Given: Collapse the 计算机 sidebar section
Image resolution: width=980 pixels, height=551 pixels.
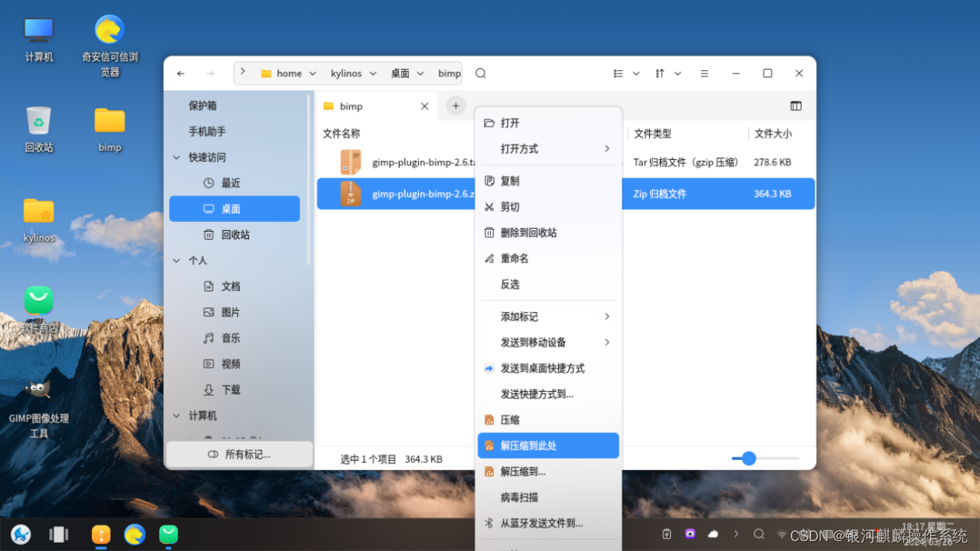Looking at the screenshot, I should pos(177,416).
